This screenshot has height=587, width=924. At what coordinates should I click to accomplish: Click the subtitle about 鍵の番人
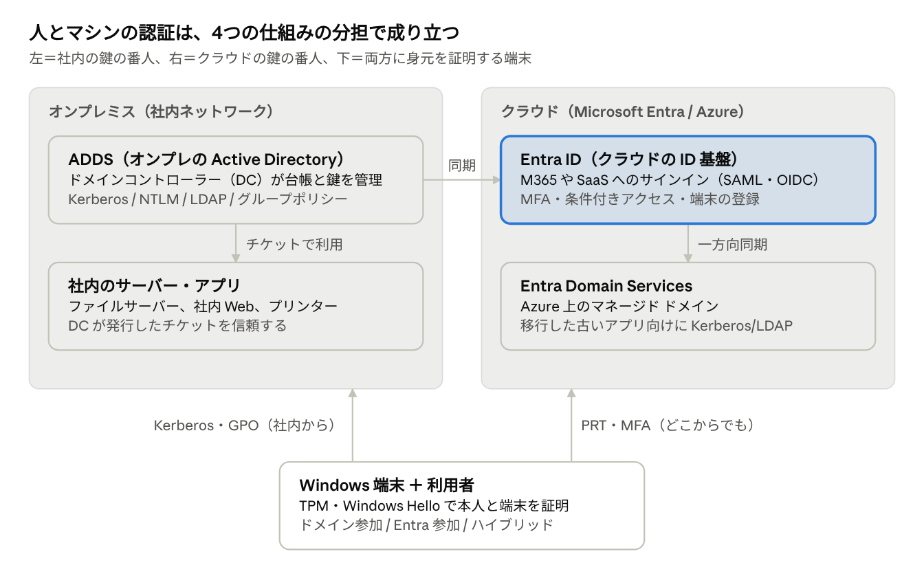point(280,58)
